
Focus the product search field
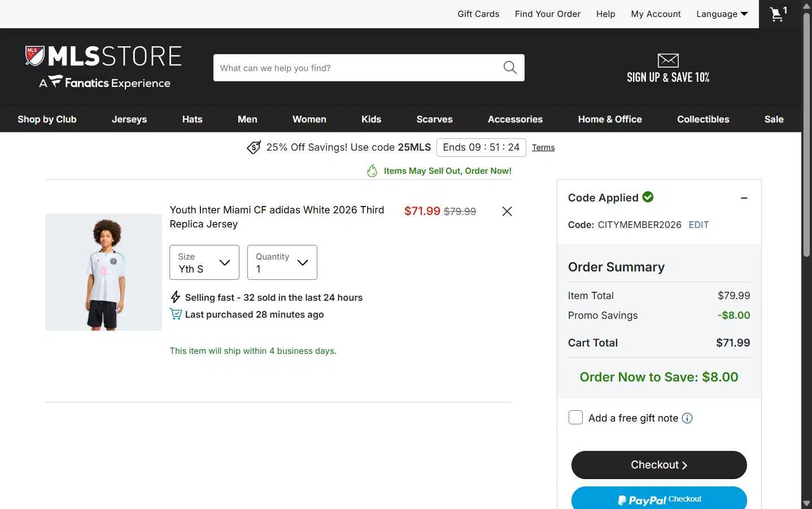pyautogui.click(x=359, y=68)
